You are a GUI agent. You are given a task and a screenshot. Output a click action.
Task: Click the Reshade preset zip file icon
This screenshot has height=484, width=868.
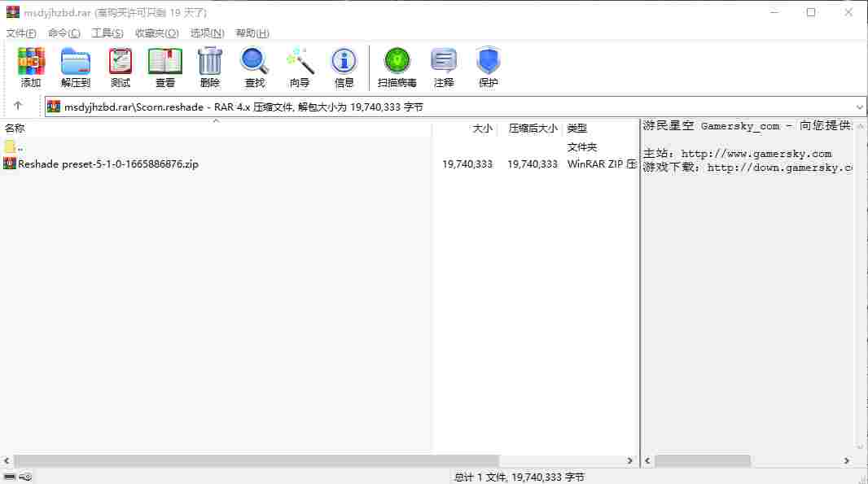(10, 164)
